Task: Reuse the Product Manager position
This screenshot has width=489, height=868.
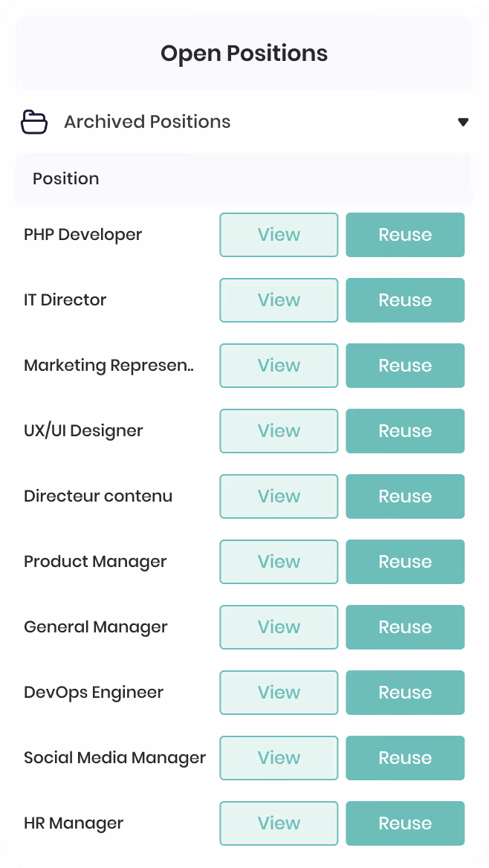Action: pos(405,561)
